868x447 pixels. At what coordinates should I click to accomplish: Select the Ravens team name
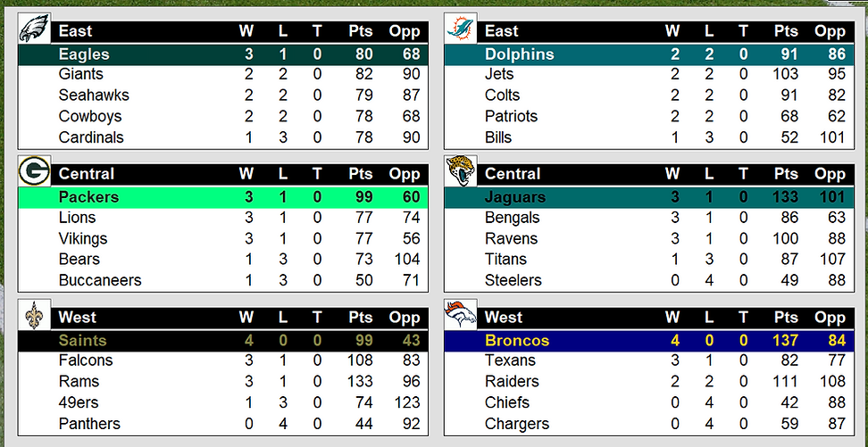pos(511,239)
